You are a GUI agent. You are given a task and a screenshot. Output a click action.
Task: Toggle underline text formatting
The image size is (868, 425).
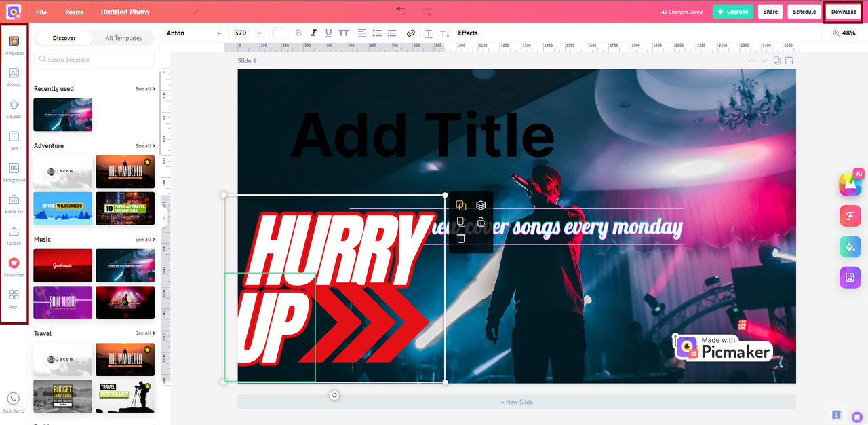pos(329,33)
